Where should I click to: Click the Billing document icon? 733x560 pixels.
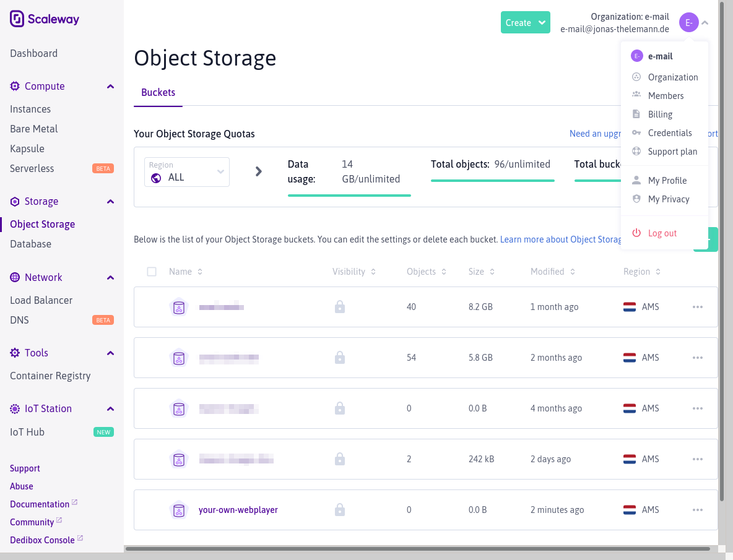tap(636, 114)
